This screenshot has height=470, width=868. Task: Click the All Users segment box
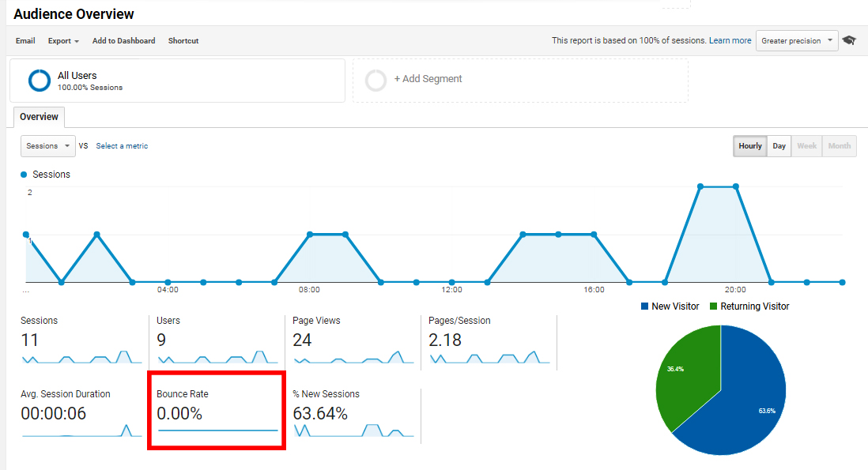click(177, 81)
